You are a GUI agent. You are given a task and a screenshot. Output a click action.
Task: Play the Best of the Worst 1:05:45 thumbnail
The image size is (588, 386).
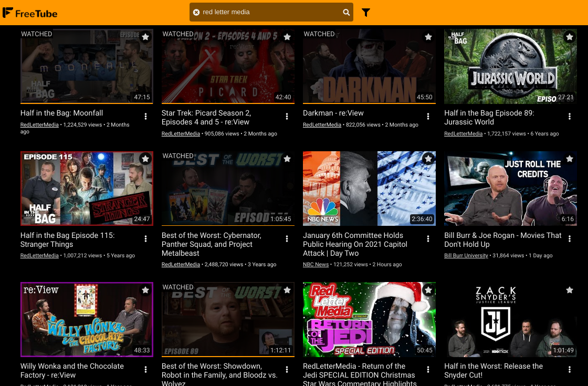point(228,189)
